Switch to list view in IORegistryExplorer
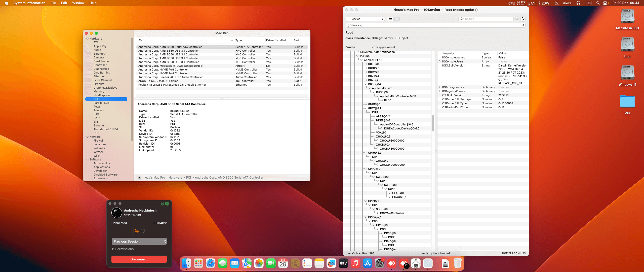Image resolution: width=644 pixels, height=272 pixels. coord(390,19)
